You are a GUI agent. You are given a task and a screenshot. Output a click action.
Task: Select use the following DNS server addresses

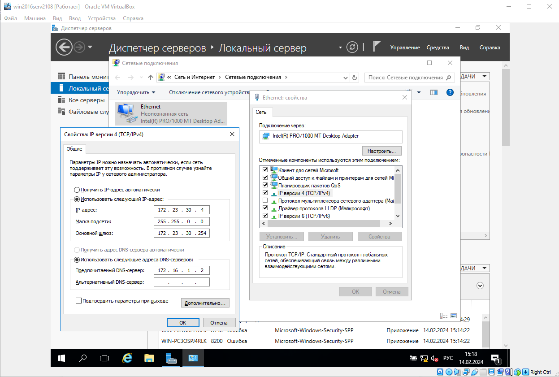click(x=76, y=260)
